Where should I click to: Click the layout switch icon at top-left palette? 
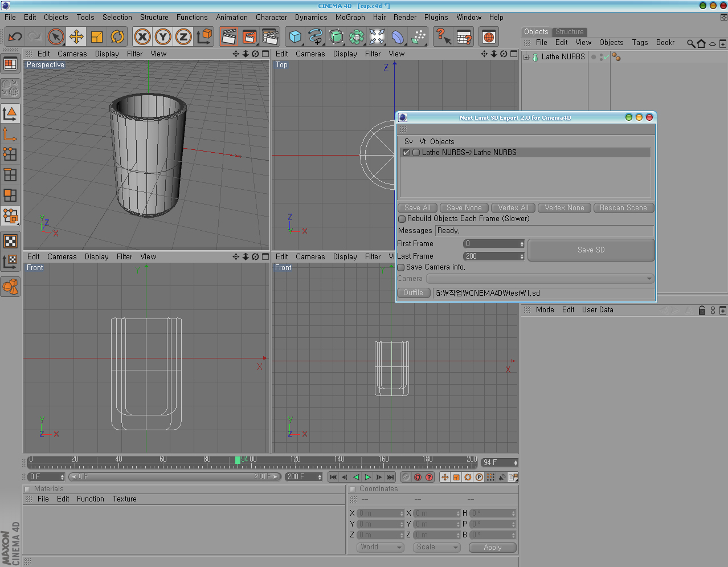(10, 64)
